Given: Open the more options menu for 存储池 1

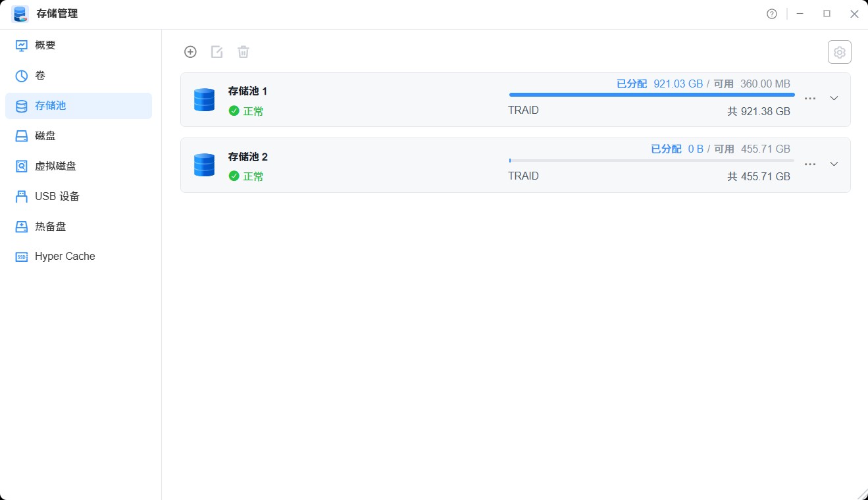Looking at the screenshot, I should coord(809,98).
